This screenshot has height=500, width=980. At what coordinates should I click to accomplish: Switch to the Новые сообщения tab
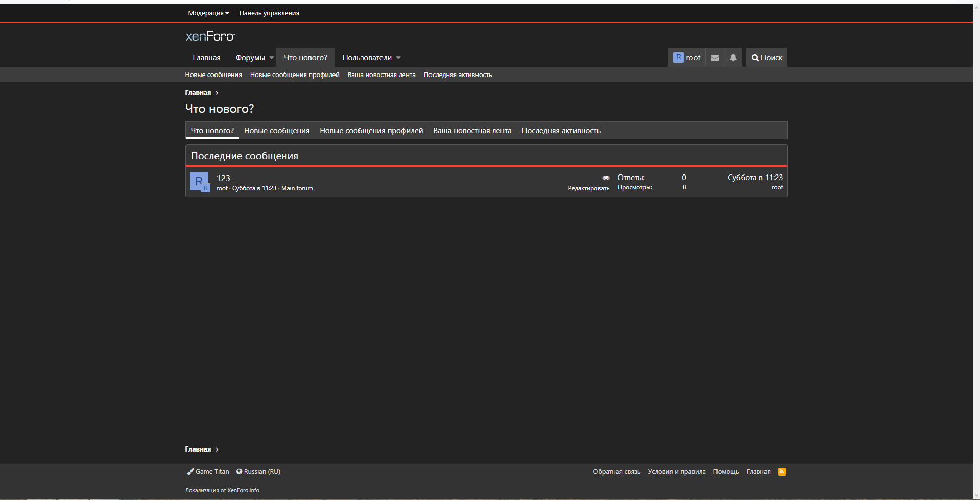[x=277, y=131]
